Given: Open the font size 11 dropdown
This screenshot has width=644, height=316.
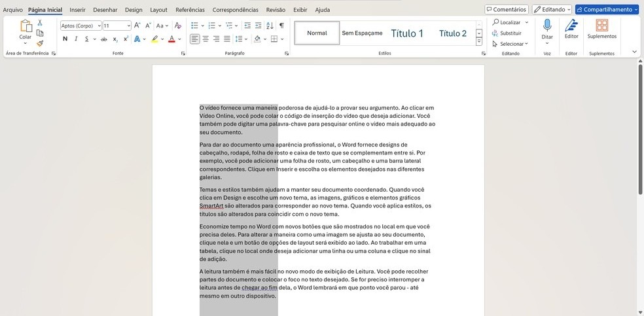Looking at the screenshot, I should [x=128, y=26].
